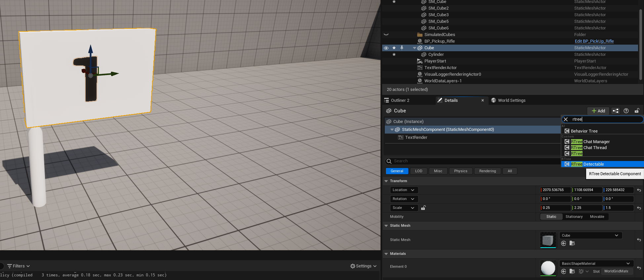Toggle the hidden-eye icon on SimulatedCubes folder
This screenshot has width=644, height=280.
tap(386, 35)
